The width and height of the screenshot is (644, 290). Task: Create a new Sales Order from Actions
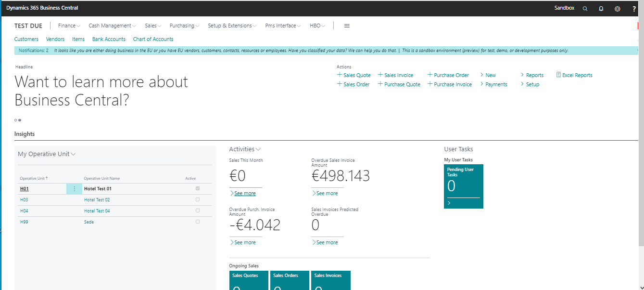354,84
